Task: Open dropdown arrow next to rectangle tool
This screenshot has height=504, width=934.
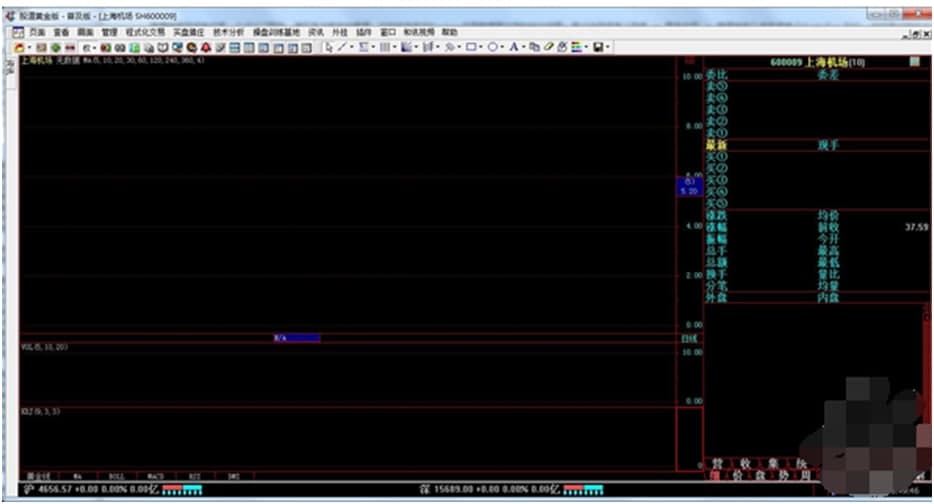Action: (480, 47)
